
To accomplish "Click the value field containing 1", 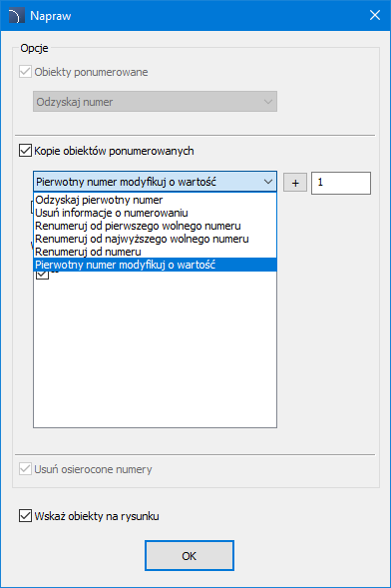I will pos(341,183).
